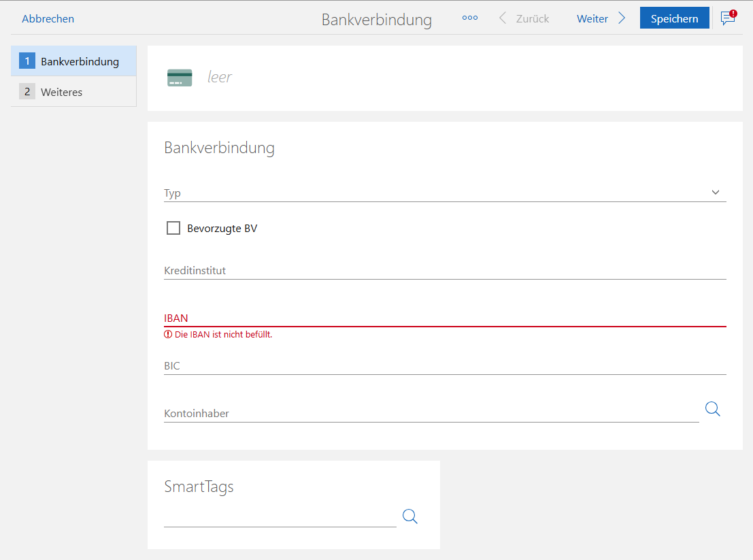
Task: Click the green bank card icon
Action: [180, 78]
